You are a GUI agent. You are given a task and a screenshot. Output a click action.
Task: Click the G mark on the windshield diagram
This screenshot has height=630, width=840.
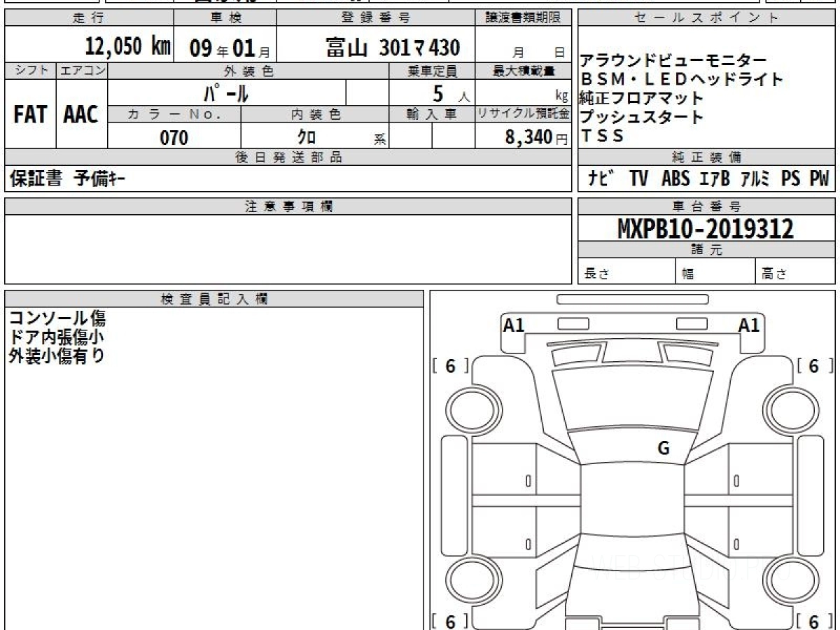(663, 449)
